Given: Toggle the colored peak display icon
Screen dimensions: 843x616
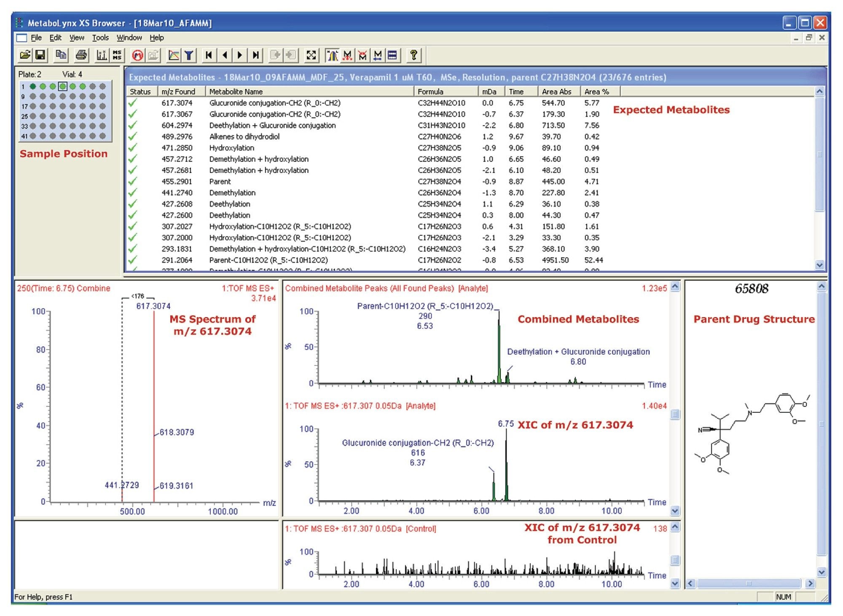Looking at the screenshot, I should tap(332, 55).
